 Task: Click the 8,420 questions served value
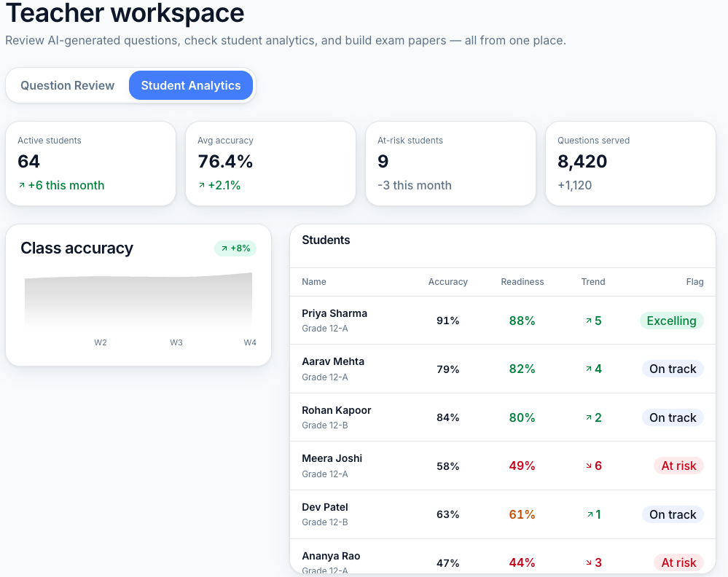click(x=582, y=162)
